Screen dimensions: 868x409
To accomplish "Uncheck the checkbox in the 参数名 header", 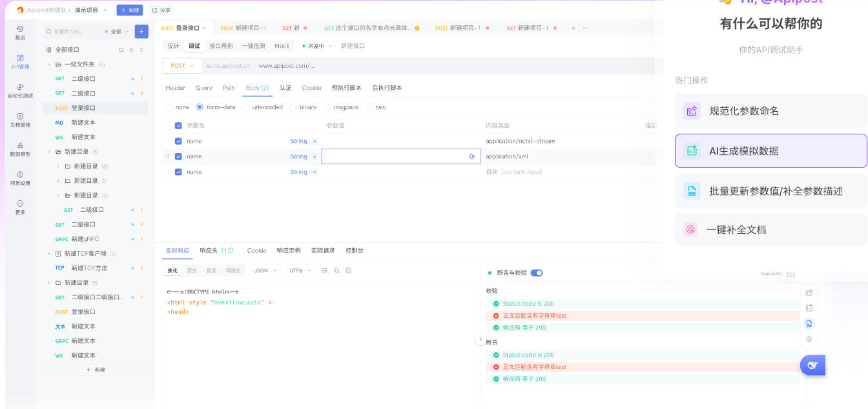I will [x=178, y=125].
